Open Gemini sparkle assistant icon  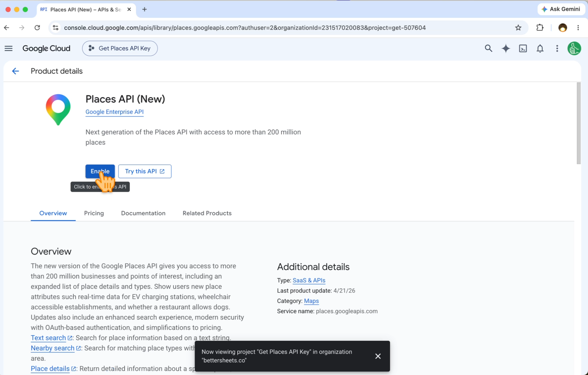coord(505,48)
